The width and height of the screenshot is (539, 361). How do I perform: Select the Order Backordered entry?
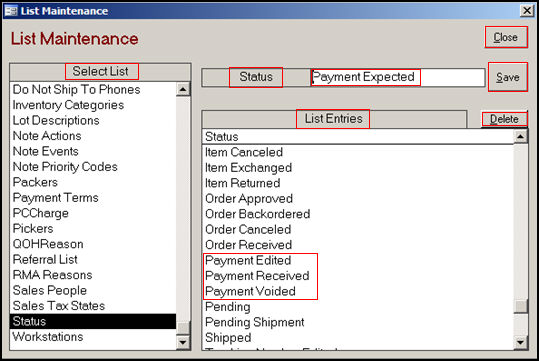click(x=358, y=214)
